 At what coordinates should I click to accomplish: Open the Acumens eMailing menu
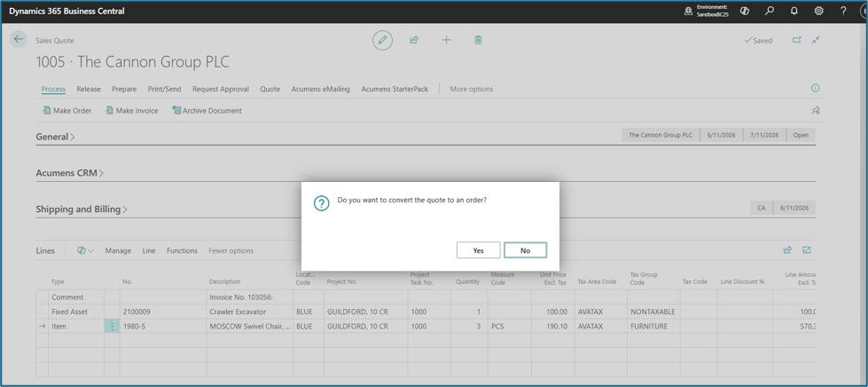tap(321, 89)
